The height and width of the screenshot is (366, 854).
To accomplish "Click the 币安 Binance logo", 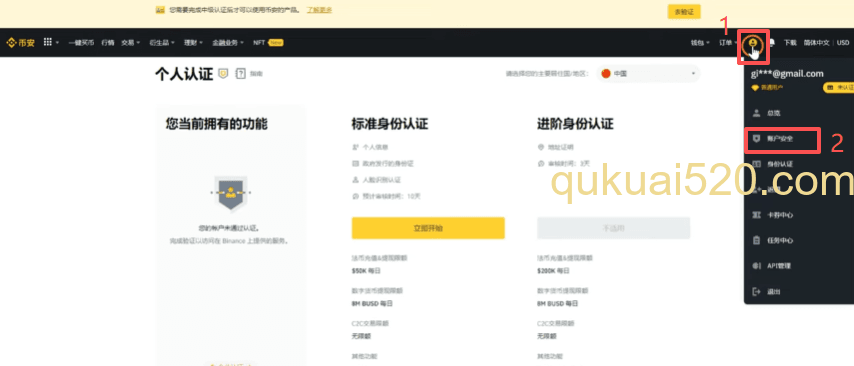I will click(x=20, y=42).
